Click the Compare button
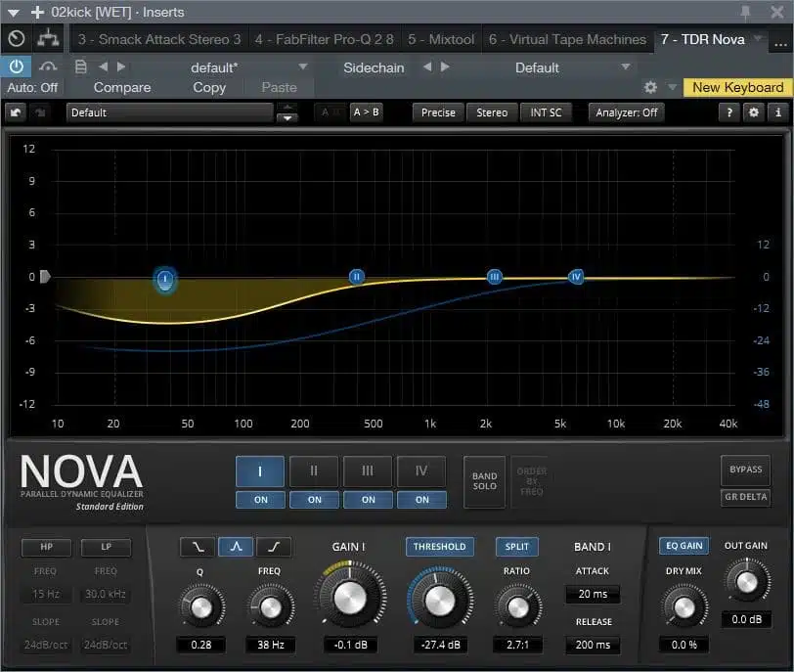 pos(122,88)
